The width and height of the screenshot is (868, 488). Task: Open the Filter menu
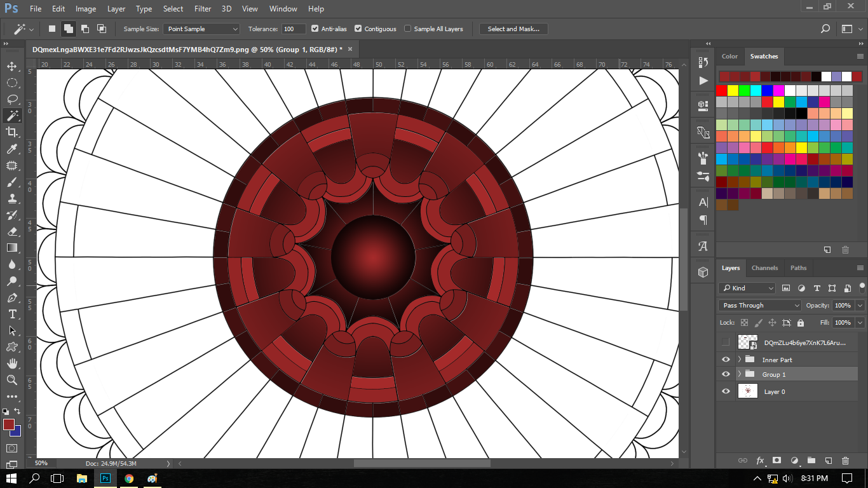(203, 9)
